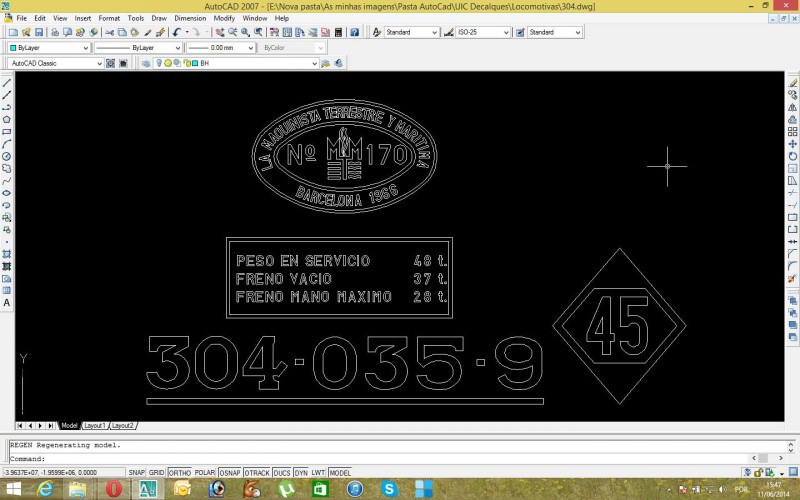
Task: Toggle OSNAP in status bar
Action: [230, 473]
